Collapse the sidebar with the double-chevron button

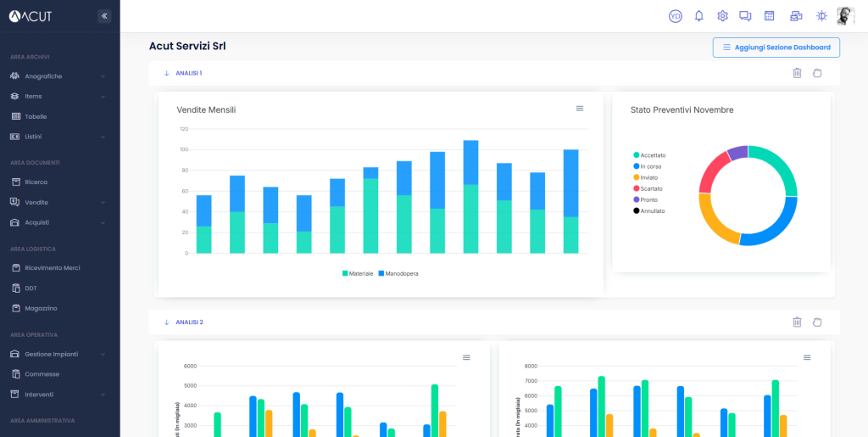[x=104, y=15]
